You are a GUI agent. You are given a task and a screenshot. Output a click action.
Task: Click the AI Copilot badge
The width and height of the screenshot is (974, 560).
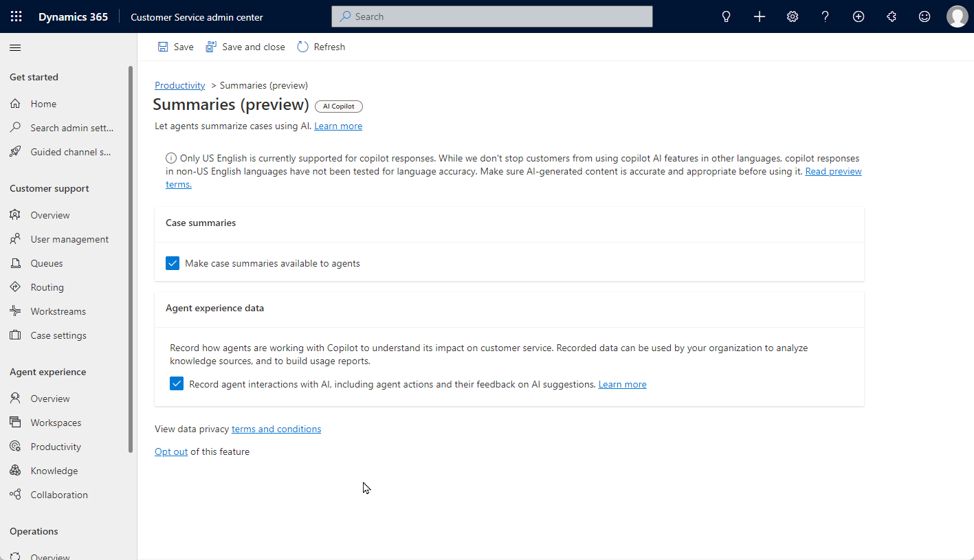(x=339, y=107)
